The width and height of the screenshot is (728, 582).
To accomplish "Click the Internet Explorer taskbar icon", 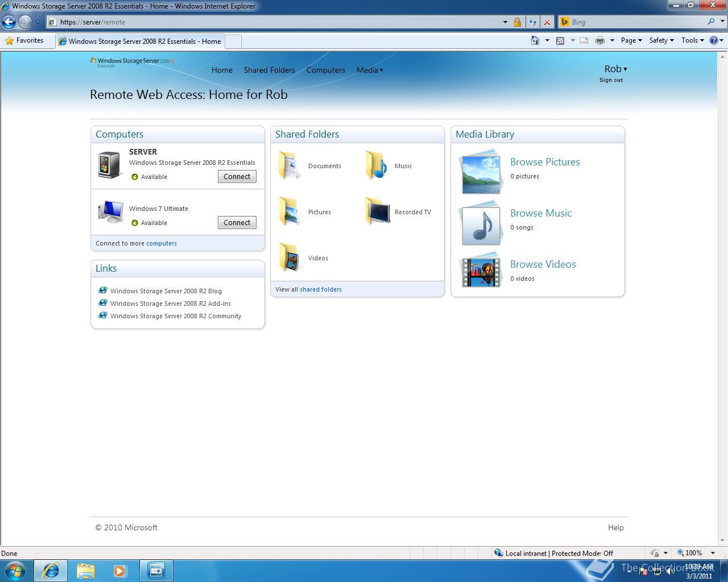I will (51, 570).
